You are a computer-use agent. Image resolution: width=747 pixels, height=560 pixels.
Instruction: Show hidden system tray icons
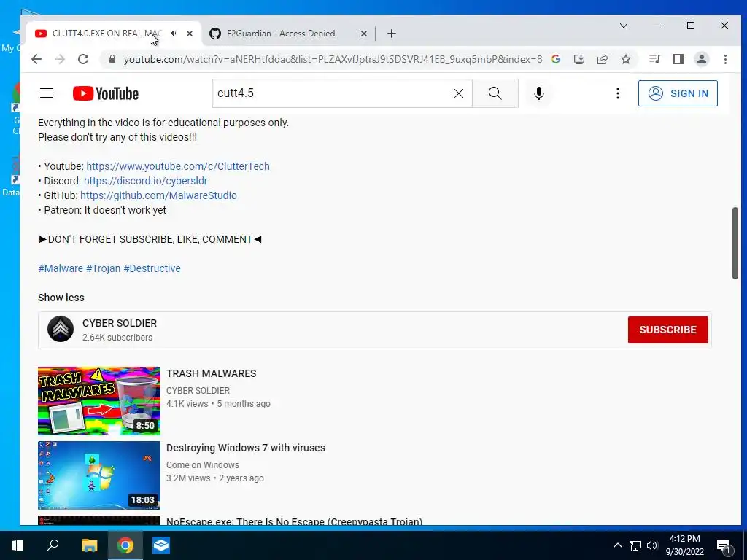point(617,545)
